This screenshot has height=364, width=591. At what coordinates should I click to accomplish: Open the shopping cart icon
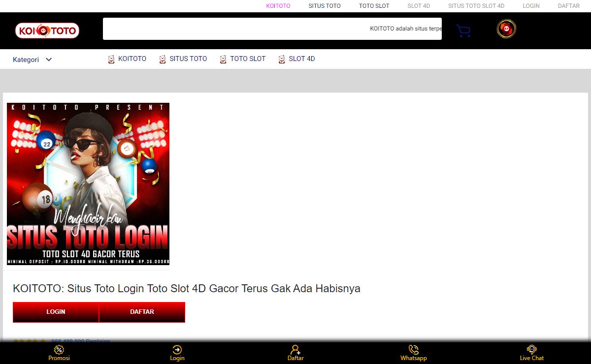click(x=463, y=31)
